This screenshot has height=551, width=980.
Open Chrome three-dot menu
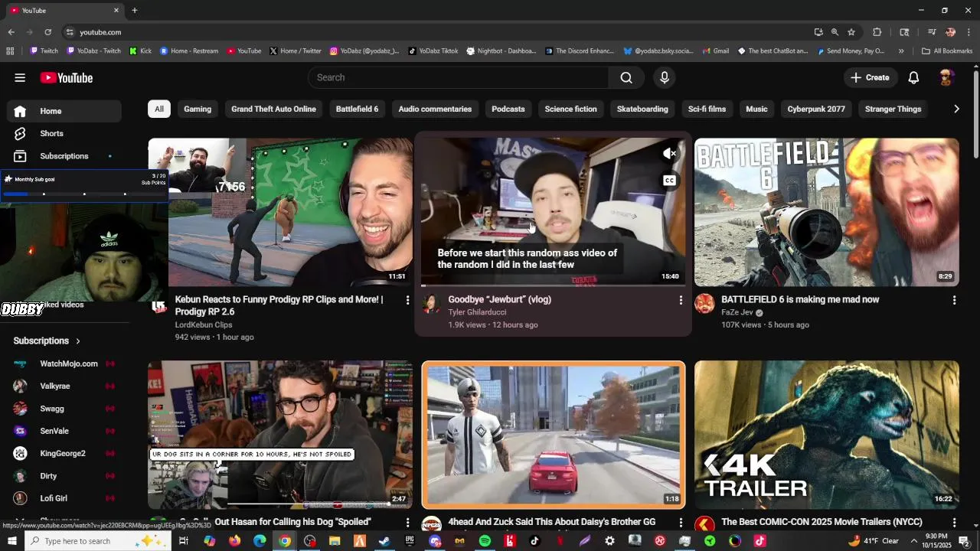pos(968,32)
